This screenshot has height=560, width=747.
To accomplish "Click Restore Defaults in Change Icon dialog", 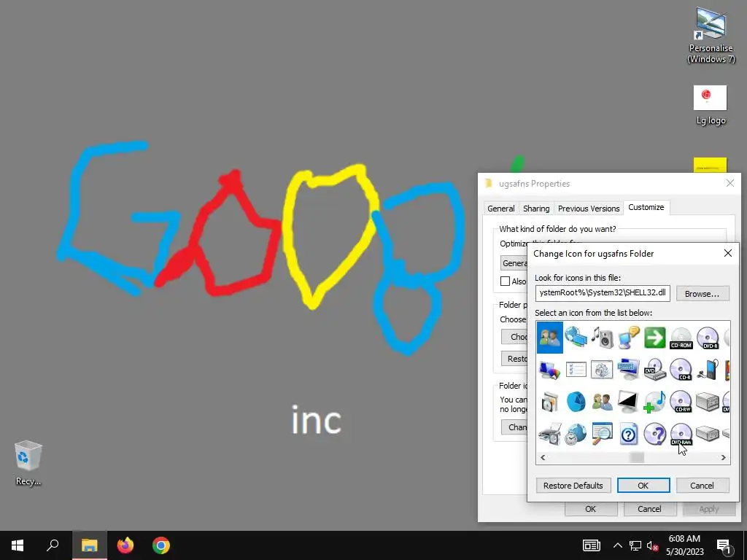I will click(573, 485).
